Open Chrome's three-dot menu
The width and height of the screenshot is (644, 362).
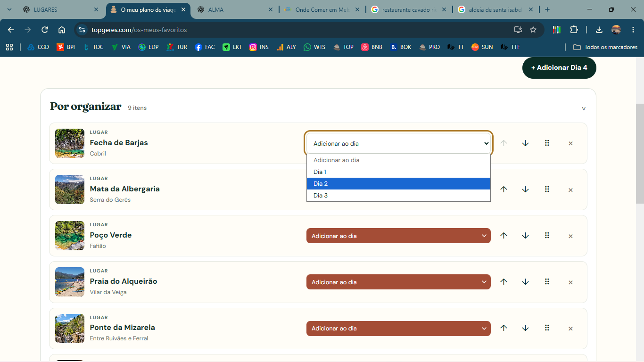[633, 30]
